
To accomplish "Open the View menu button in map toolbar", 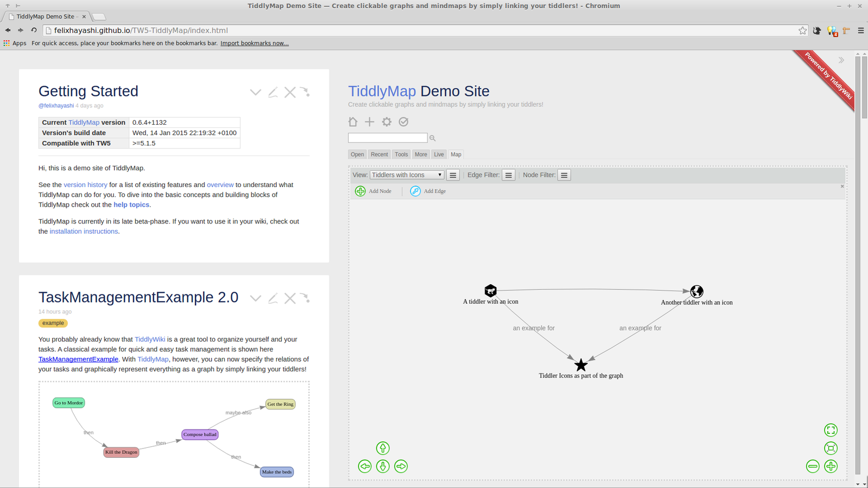I will pos(453,175).
